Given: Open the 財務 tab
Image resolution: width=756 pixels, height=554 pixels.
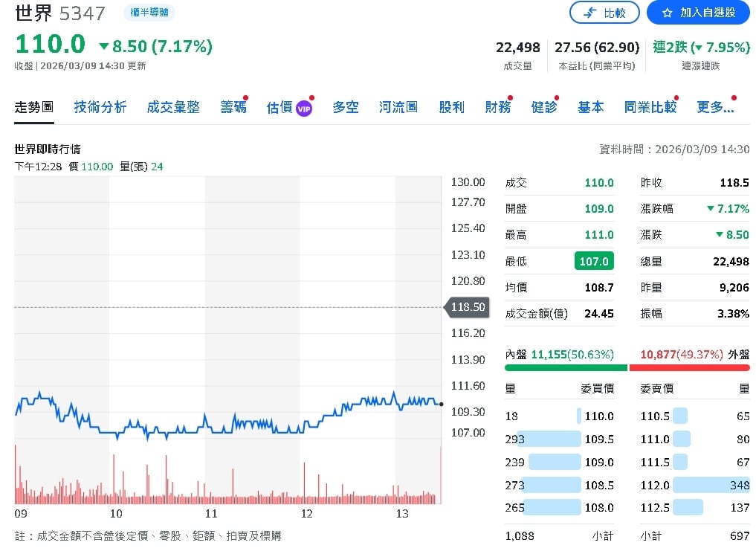Looking at the screenshot, I should pos(497,107).
